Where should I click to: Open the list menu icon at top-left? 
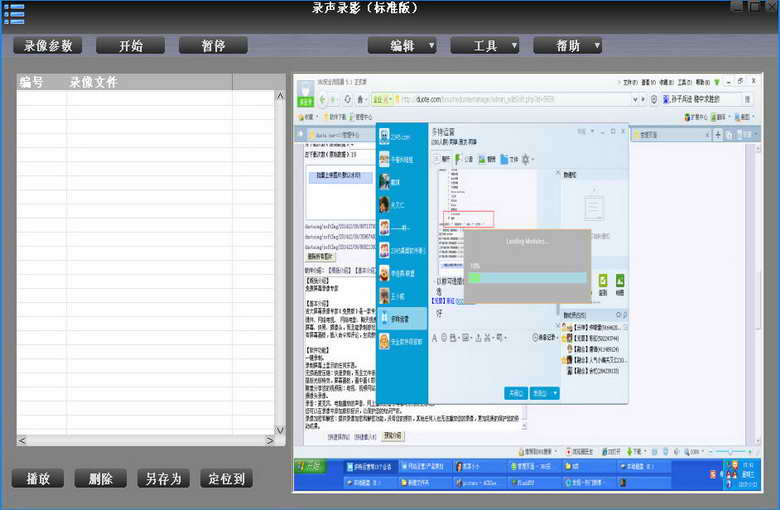(x=14, y=13)
